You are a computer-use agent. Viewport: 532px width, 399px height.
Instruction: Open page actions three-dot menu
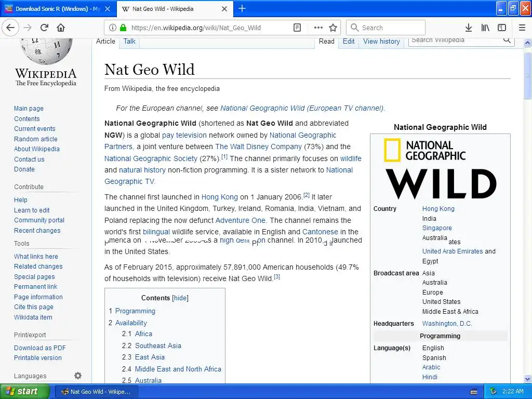coord(318,28)
